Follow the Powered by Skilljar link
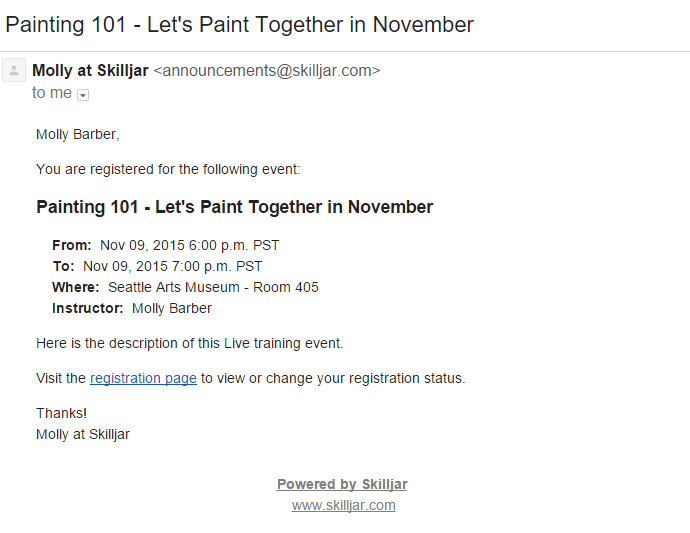This screenshot has height=533, width=690. pyautogui.click(x=342, y=484)
